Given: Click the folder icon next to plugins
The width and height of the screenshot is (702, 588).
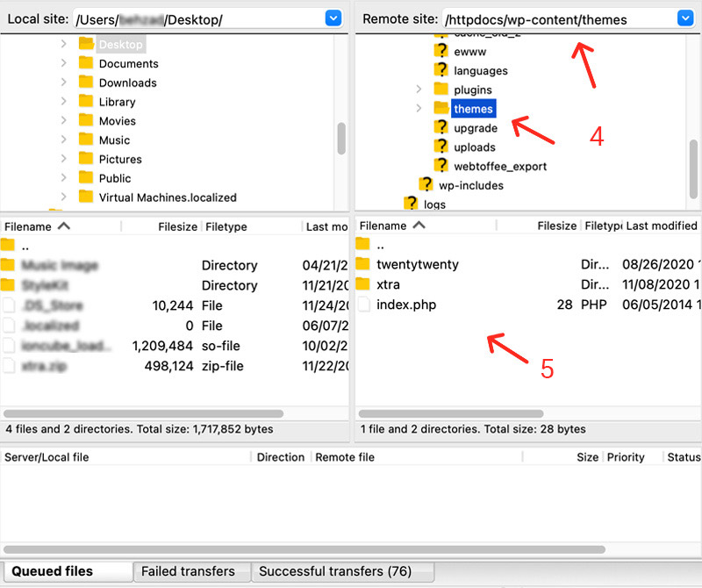Looking at the screenshot, I should click(x=441, y=90).
